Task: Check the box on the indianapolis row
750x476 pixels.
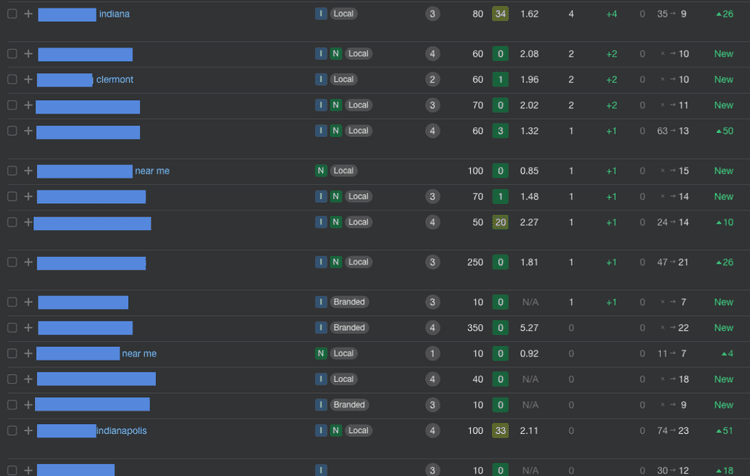Action: tap(12, 431)
